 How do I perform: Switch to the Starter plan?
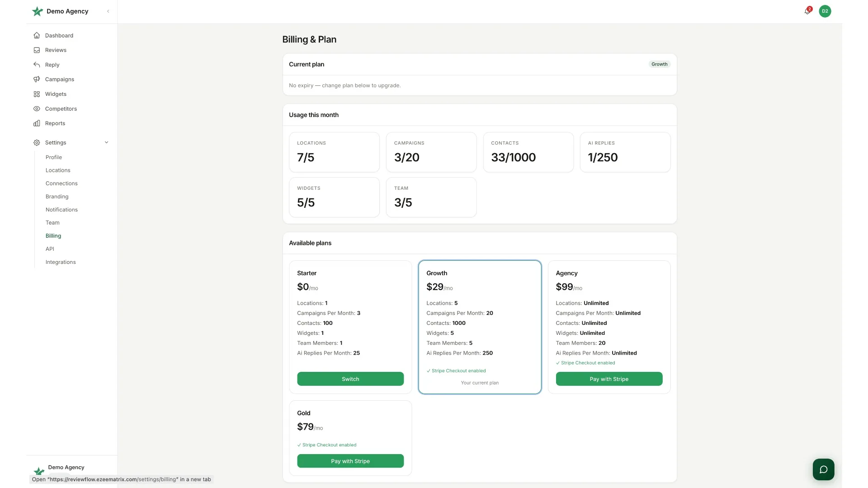(350, 379)
